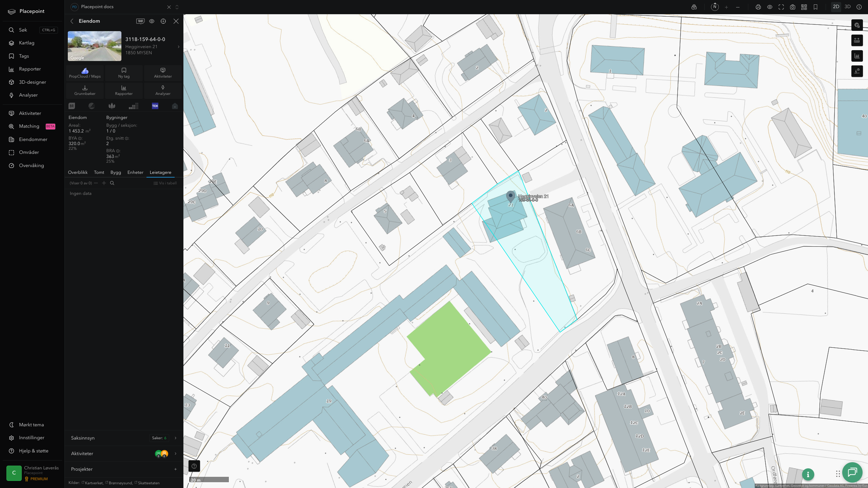Take a map screenshot with camera icon
868x488 pixels.
(792, 7)
